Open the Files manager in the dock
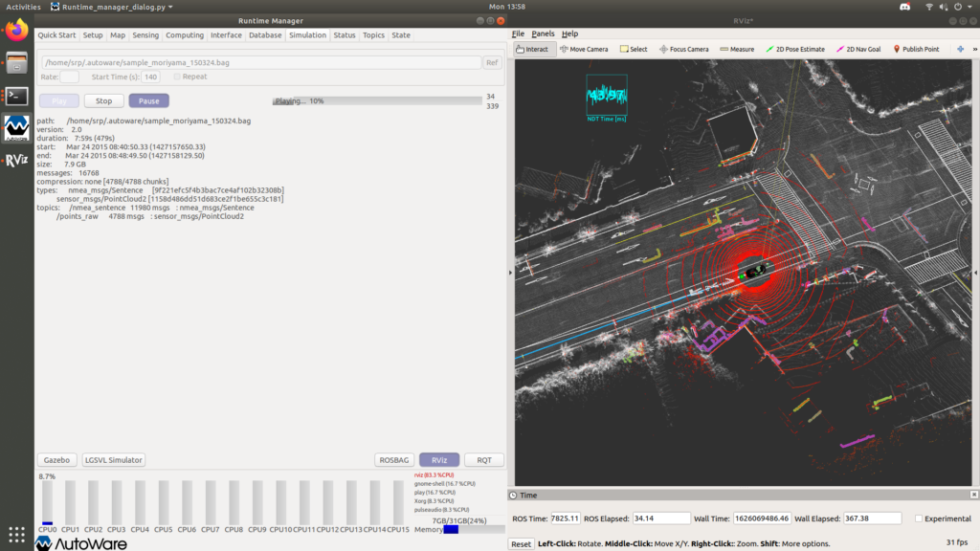980x551 pixels. pyautogui.click(x=17, y=62)
